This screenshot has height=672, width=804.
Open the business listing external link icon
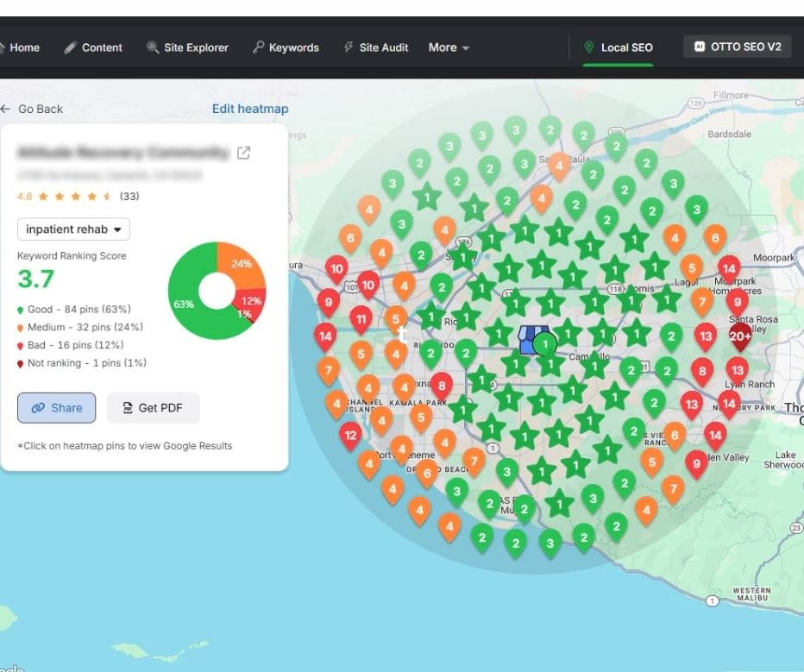click(x=244, y=153)
